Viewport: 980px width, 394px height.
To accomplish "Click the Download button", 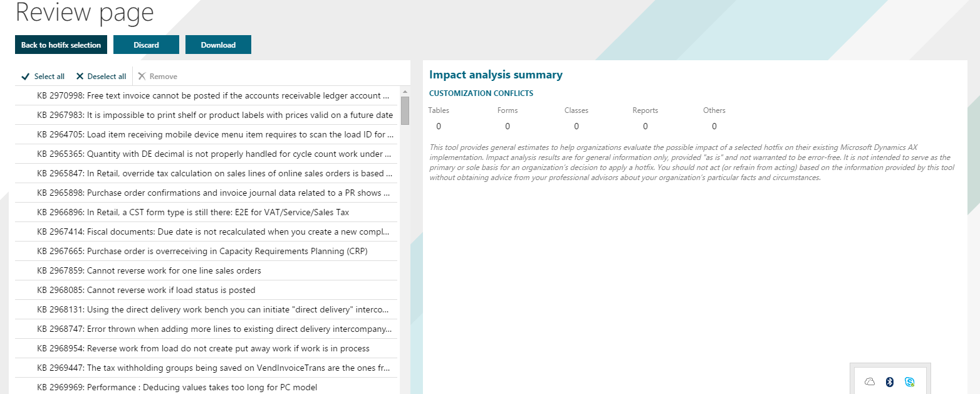I will pyautogui.click(x=218, y=45).
